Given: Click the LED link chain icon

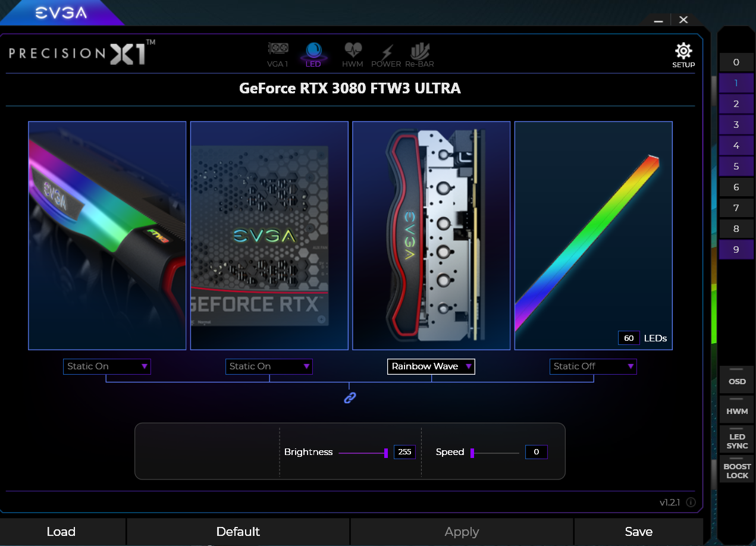Looking at the screenshot, I should point(350,397).
